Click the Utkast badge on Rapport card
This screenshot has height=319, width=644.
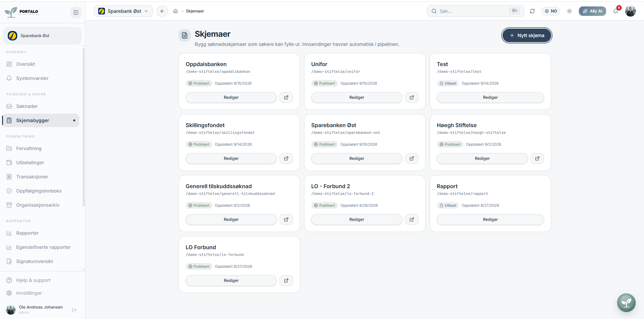click(x=448, y=205)
